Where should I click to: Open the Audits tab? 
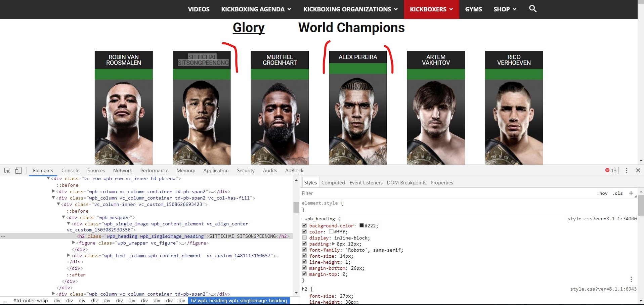[270, 171]
